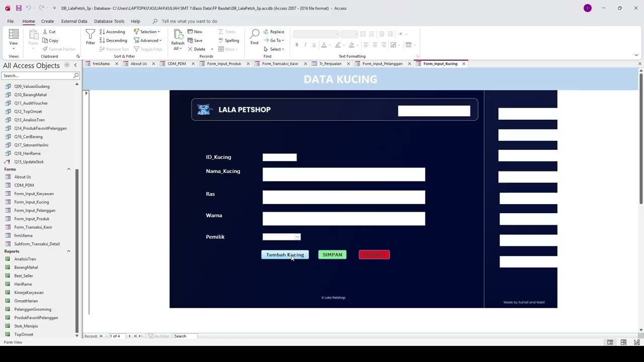This screenshot has width=644, height=362.
Task: Open Customize Quick Access Toolbar dropdown
Action: [54, 8]
